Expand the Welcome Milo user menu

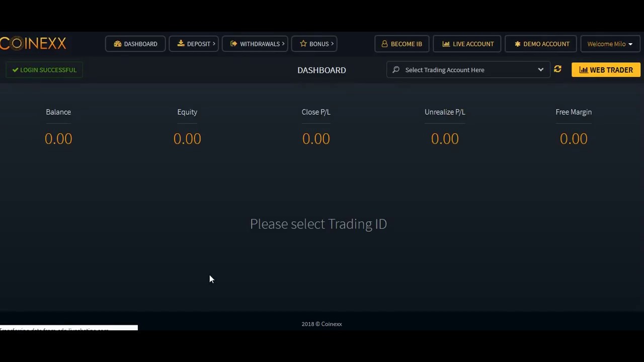tap(609, 44)
